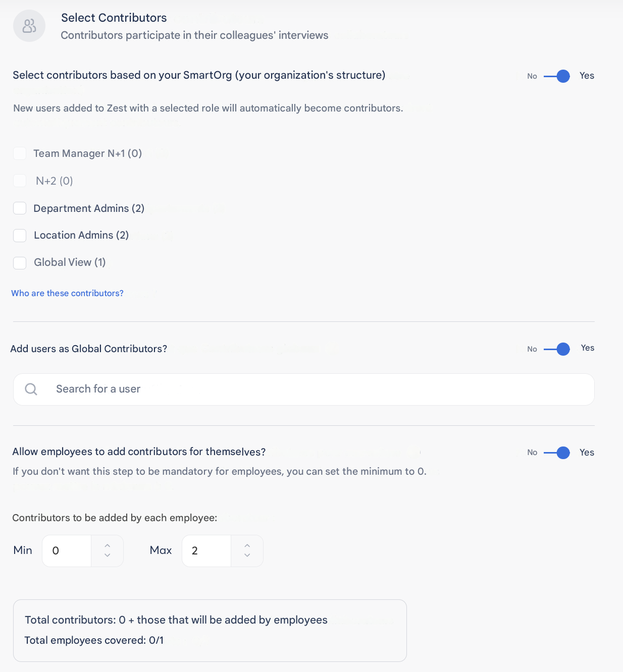Image resolution: width=623 pixels, height=672 pixels.
Task: Open the "Who are these contributors?" link
Action: (67, 293)
